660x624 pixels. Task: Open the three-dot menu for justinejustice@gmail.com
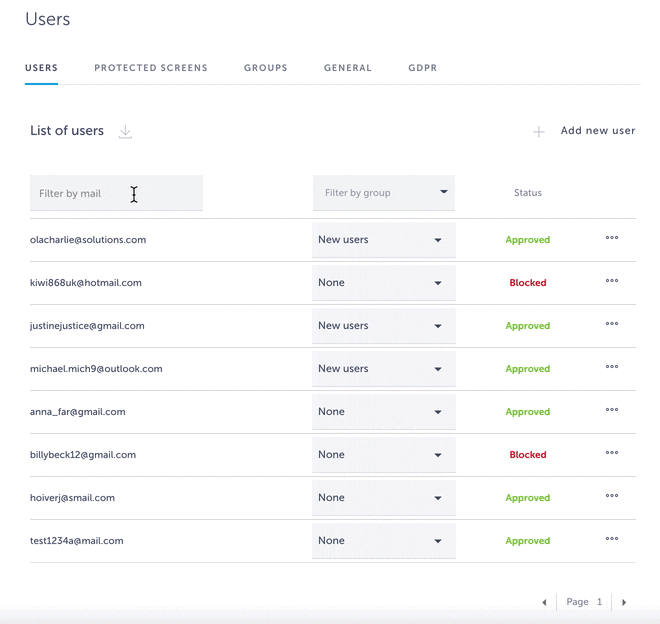(x=612, y=325)
